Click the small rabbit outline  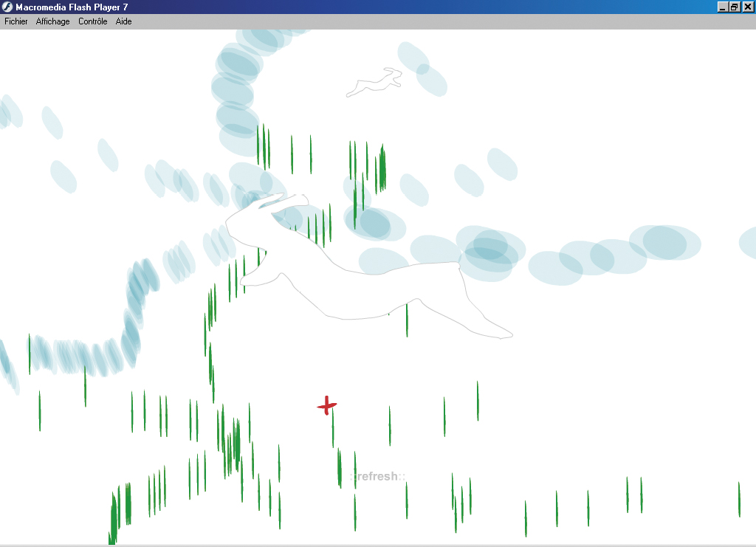tap(374, 82)
